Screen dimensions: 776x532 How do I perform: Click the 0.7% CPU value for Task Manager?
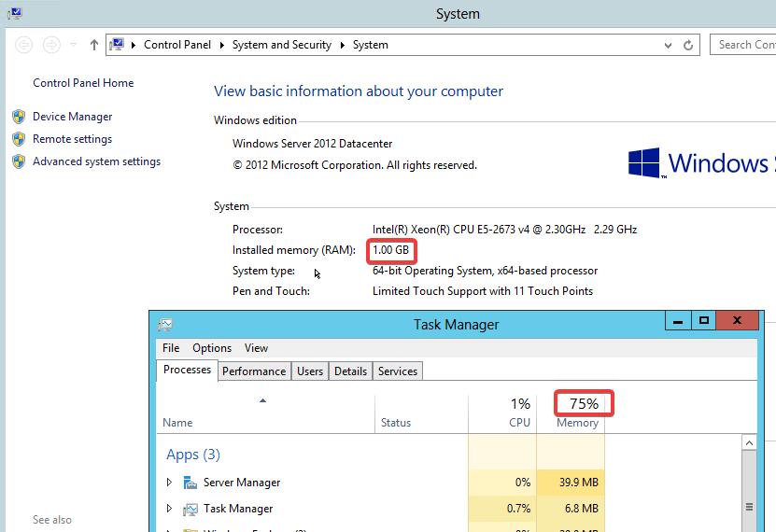(518, 509)
